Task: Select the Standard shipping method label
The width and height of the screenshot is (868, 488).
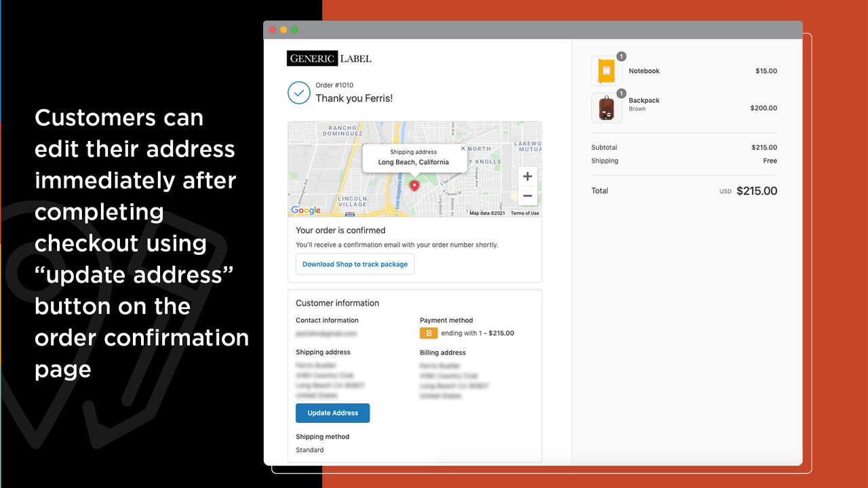Action: (x=309, y=449)
